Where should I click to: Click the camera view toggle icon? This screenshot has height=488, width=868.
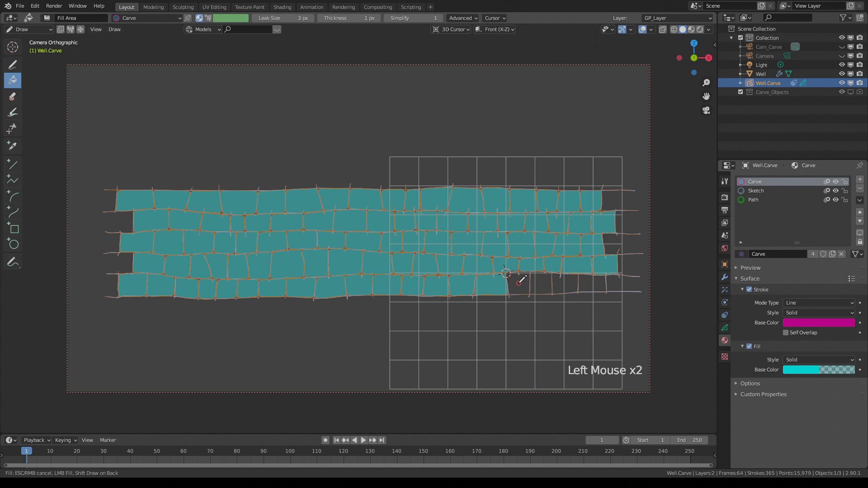706,110
